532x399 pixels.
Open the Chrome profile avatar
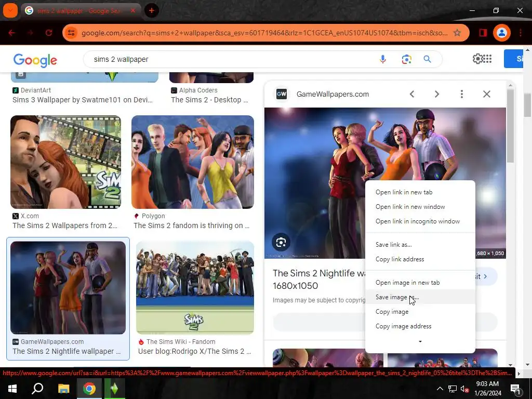501,33
